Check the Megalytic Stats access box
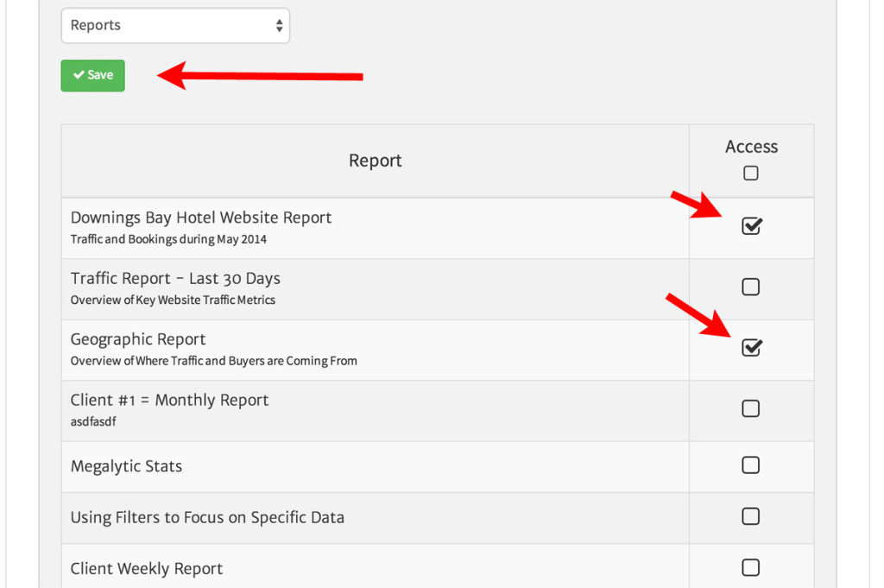Screen dimensions: 884x588 click(x=750, y=465)
